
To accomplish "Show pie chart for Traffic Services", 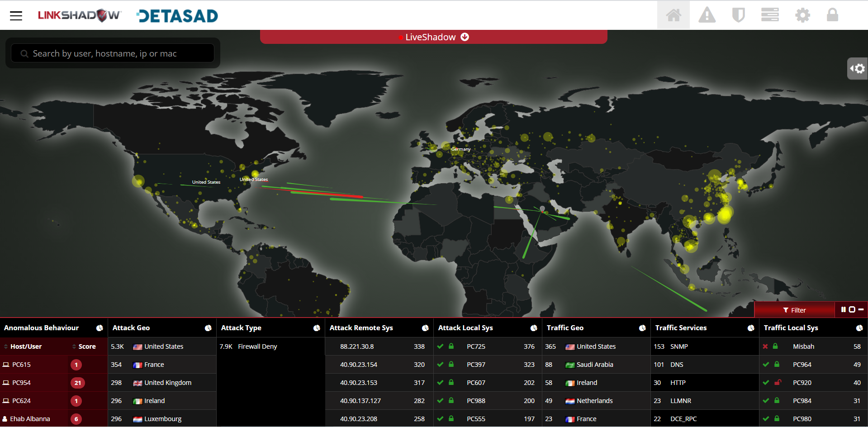I will [751, 328].
